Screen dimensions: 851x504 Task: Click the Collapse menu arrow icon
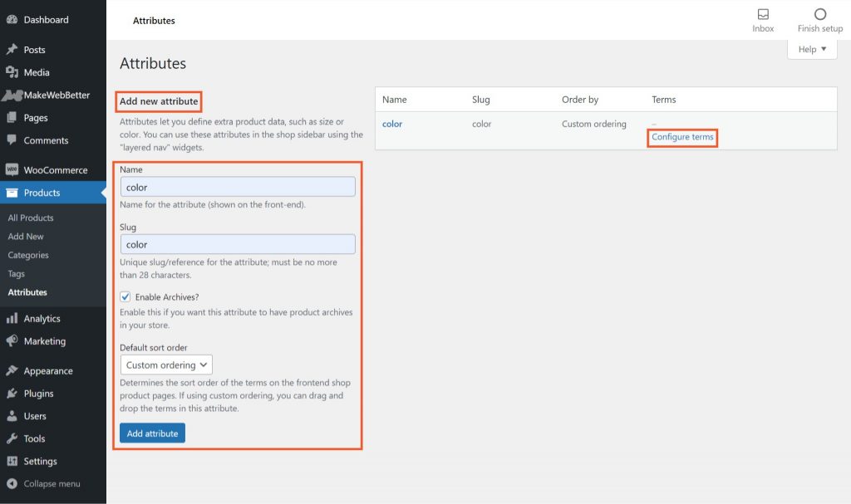[x=12, y=483]
